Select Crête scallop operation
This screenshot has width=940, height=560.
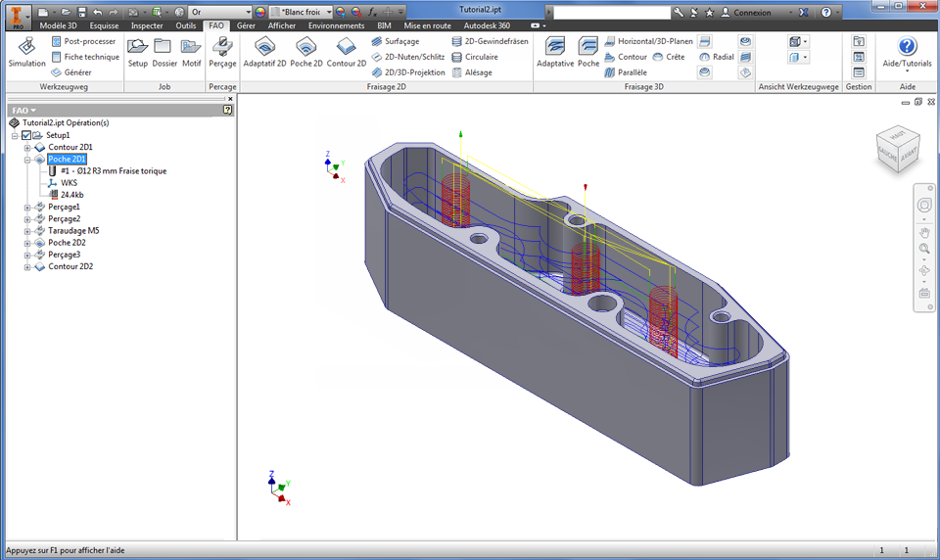pos(669,57)
